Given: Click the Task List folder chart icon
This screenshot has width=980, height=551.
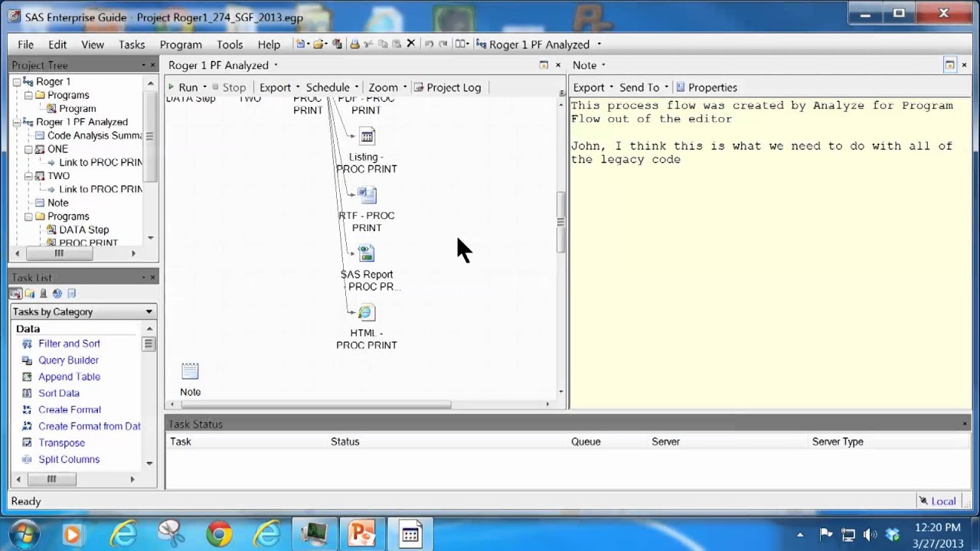Looking at the screenshot, I should pos(29,293).
